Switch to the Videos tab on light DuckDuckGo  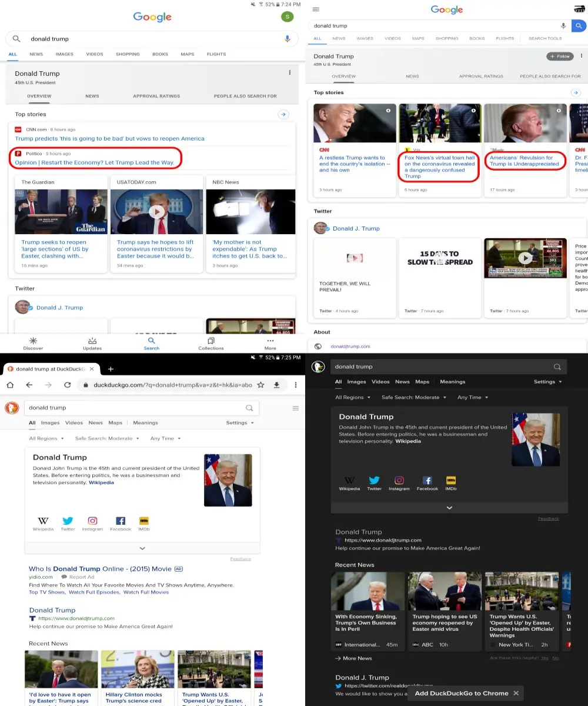(x=74, y=422)
